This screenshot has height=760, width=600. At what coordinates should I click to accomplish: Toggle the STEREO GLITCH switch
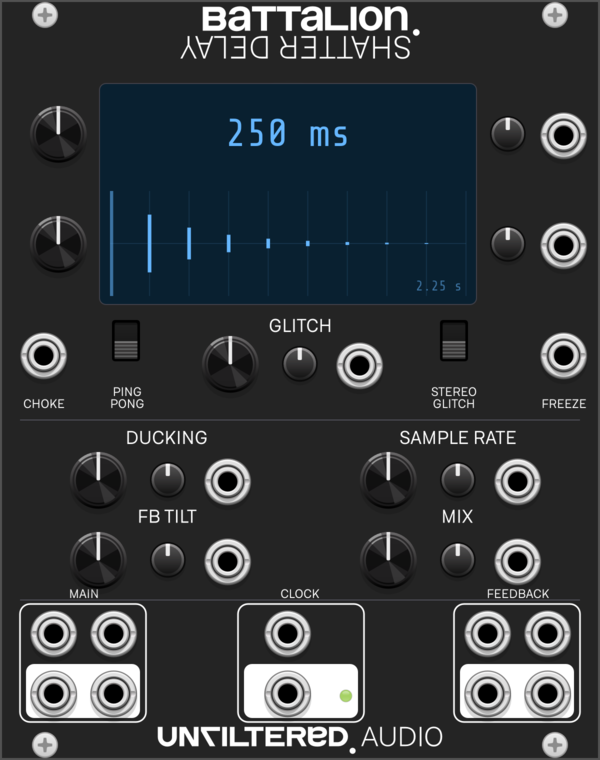pos(454,340)
